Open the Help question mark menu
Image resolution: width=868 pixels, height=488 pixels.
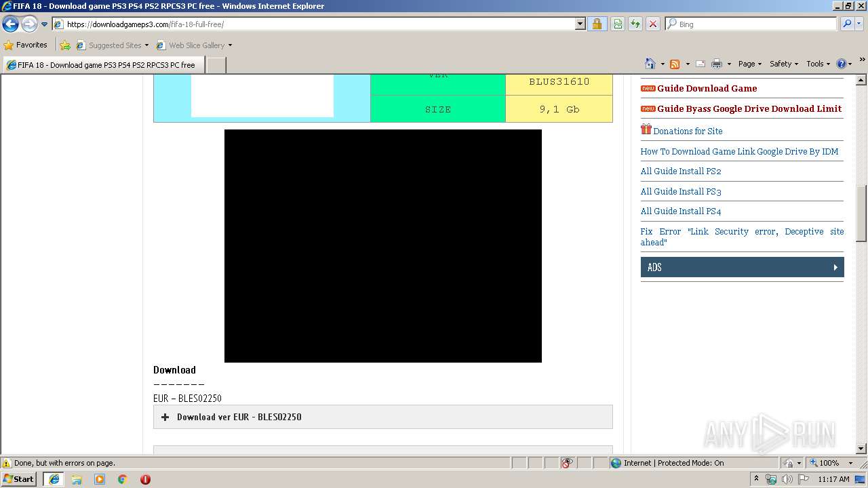[844, 64]
